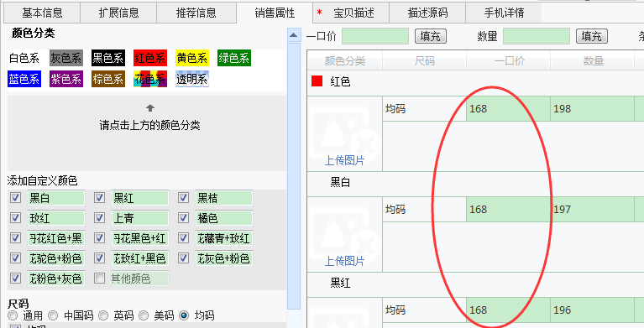Edit the 168 price for 红色
Screen dimensions: 644x328
509,109
